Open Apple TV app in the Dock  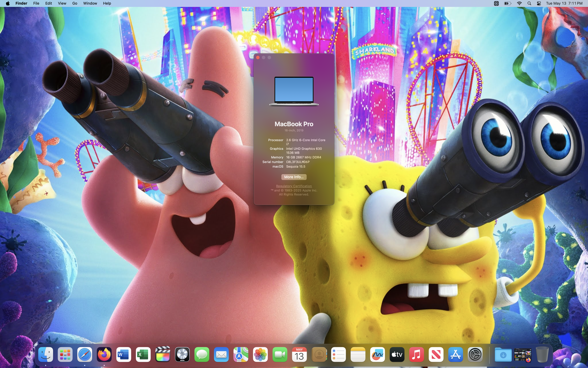click(397, 355)
